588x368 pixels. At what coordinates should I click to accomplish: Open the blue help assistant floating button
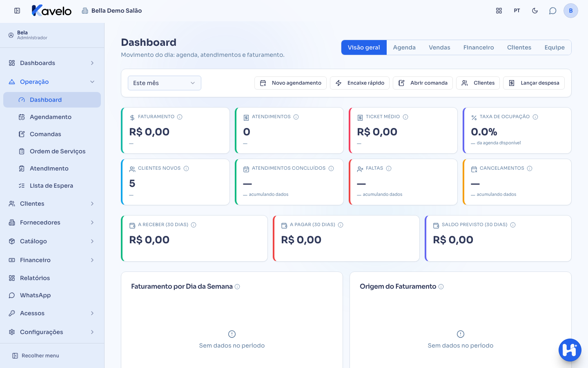570,350
